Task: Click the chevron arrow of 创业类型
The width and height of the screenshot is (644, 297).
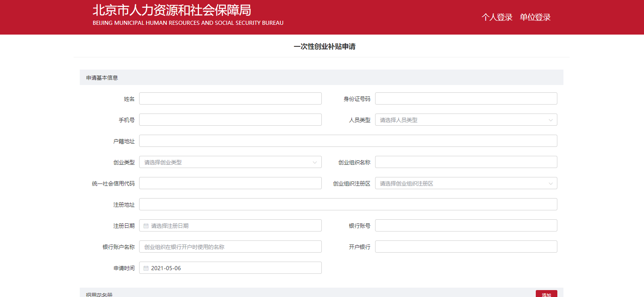Action: 314,162
